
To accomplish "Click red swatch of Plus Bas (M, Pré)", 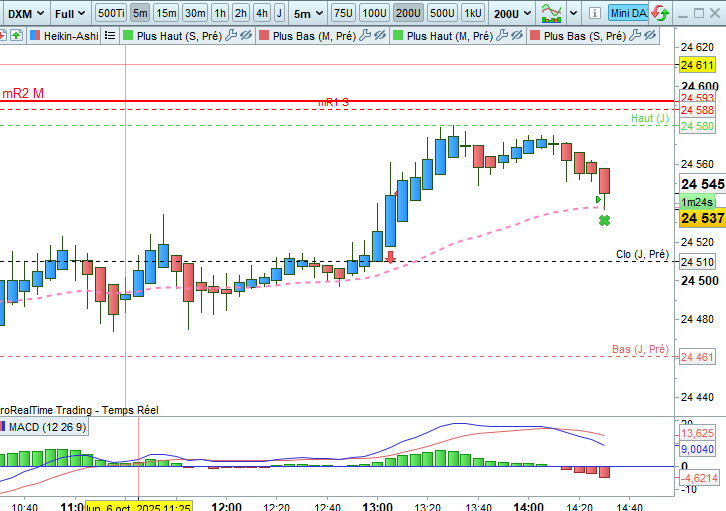I will point(264,35).
